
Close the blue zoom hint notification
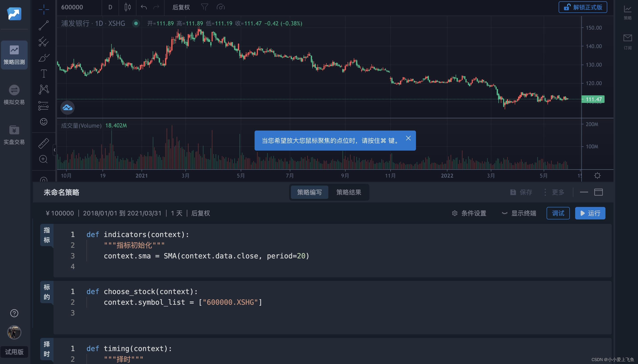point(408,138)
